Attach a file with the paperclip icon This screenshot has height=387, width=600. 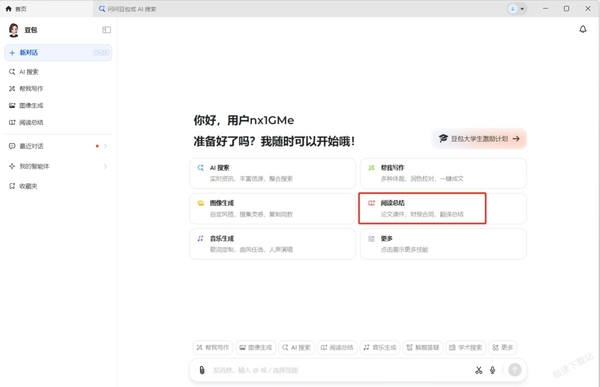tap(202, 370)
